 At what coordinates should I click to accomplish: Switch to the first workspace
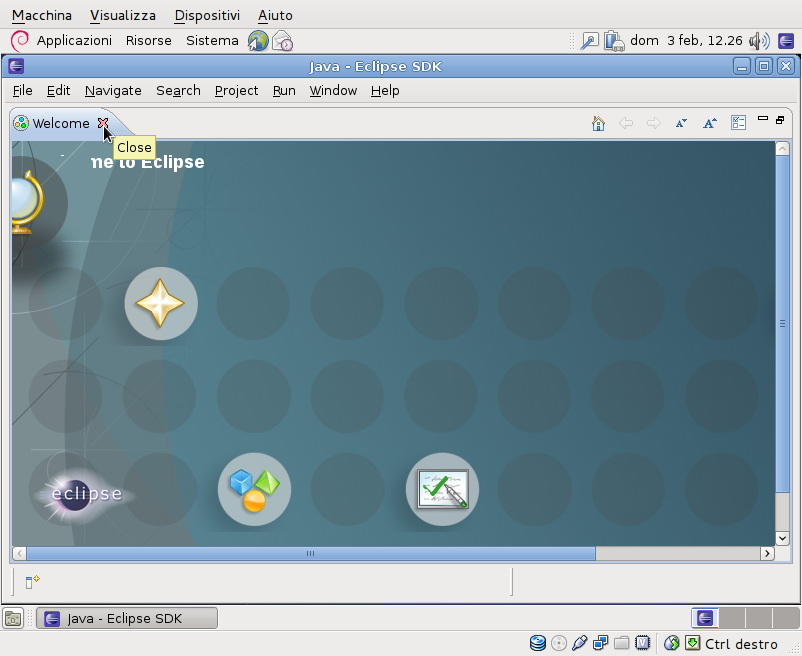pyautogui.click(x=705, y=618)
